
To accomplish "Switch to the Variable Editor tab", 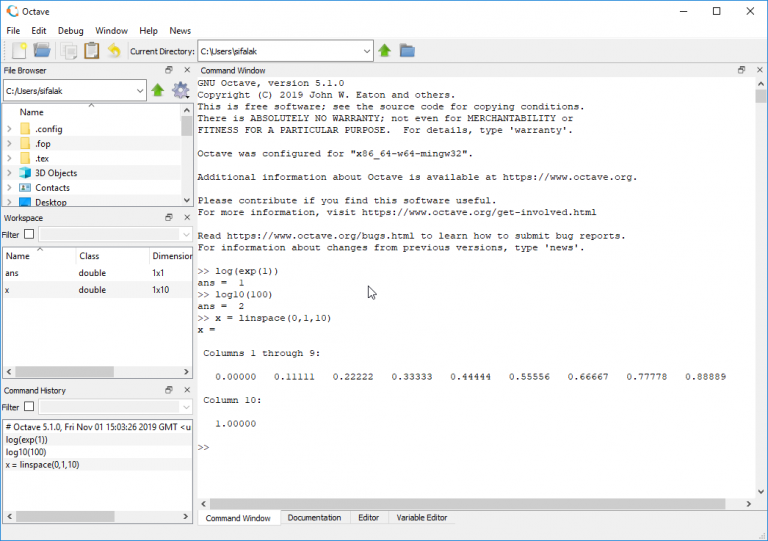I will (x=422, y=517).
